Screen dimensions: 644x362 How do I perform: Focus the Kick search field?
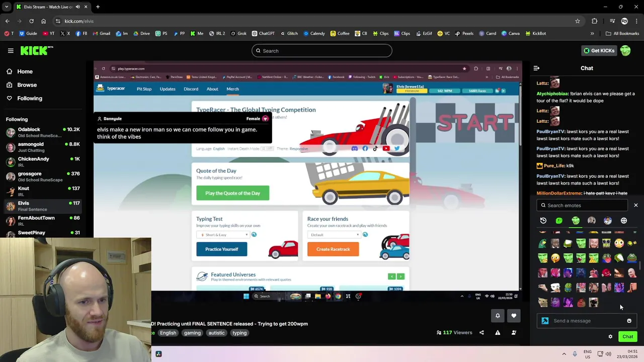click(322, 51)
